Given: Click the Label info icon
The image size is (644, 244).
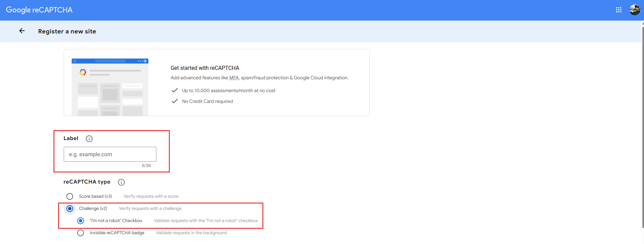Looking at the screenshot, I should click(x=89, y=139).
